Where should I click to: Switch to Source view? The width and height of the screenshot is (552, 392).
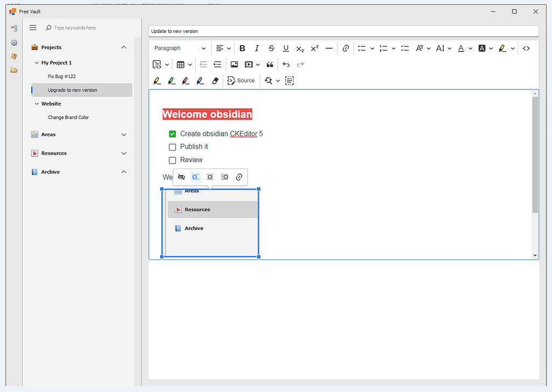[241, 80]
